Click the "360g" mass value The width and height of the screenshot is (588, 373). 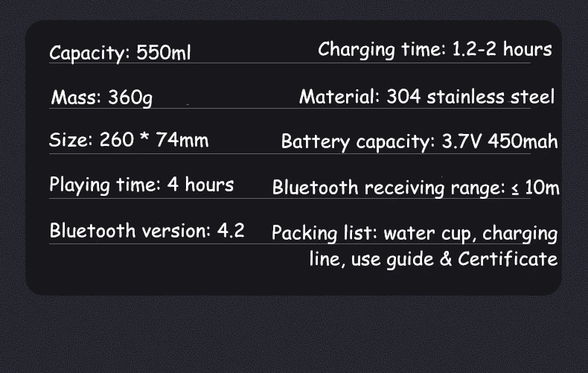[130, 98]
